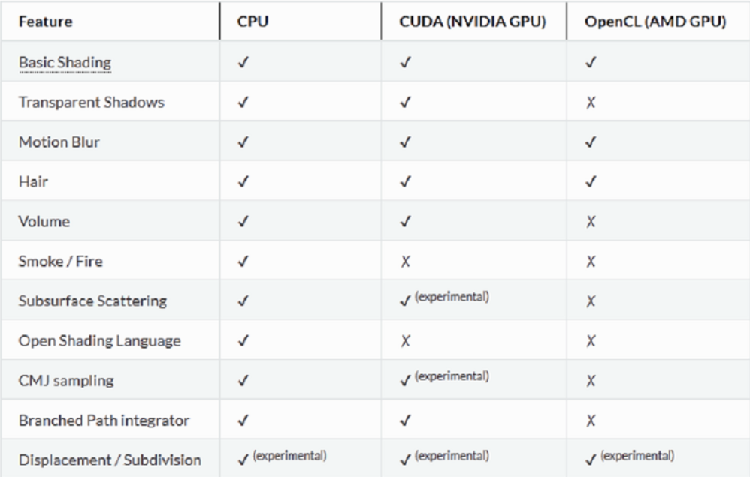Click the Basic Shading underlined feature name
The width and height of the screenshot is (750, 477).
[x=64, y=63]
